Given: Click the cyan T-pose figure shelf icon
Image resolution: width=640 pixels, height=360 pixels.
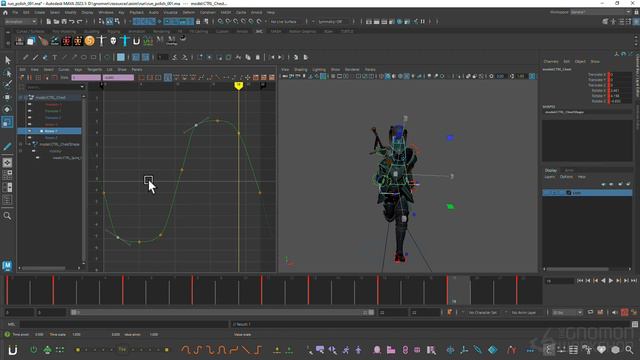Looking at the screenshot, I should [125, 40].
